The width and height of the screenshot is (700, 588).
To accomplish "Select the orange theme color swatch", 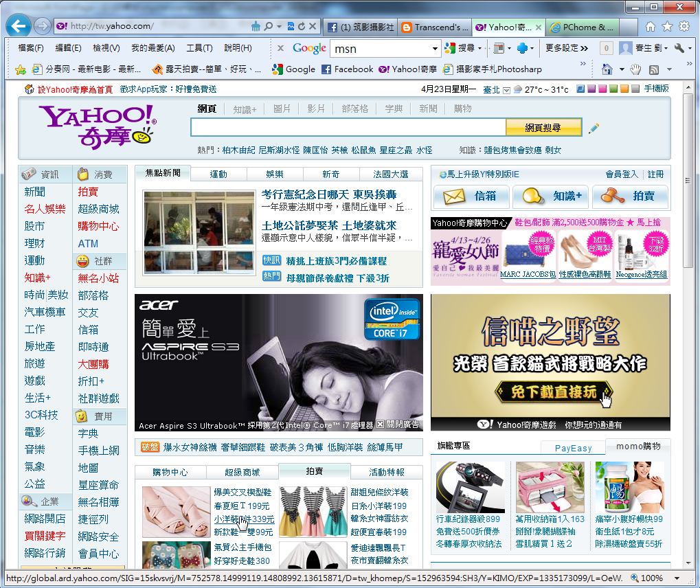I will tap(624, 89).
